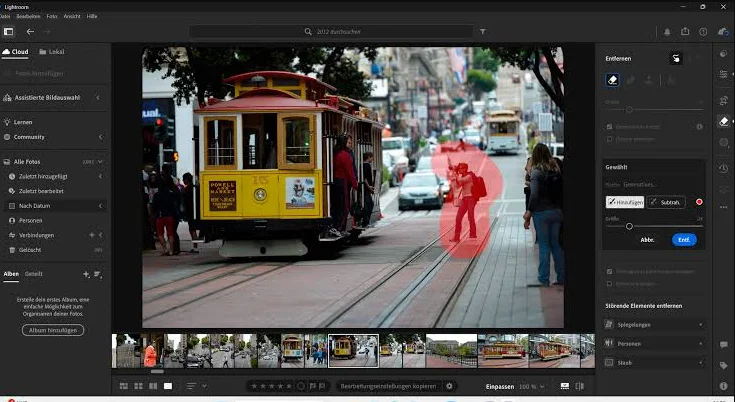Add a new album with plus icon

click(86, 274)
